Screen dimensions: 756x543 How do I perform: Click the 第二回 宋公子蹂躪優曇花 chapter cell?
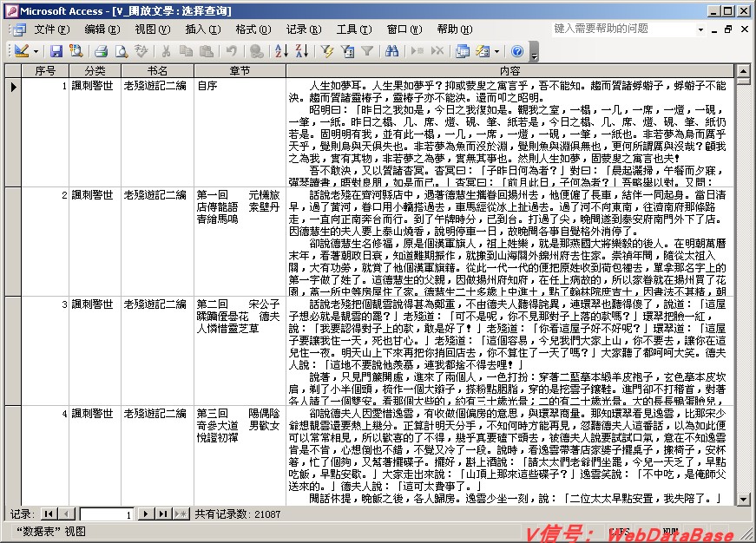(240, 350)
